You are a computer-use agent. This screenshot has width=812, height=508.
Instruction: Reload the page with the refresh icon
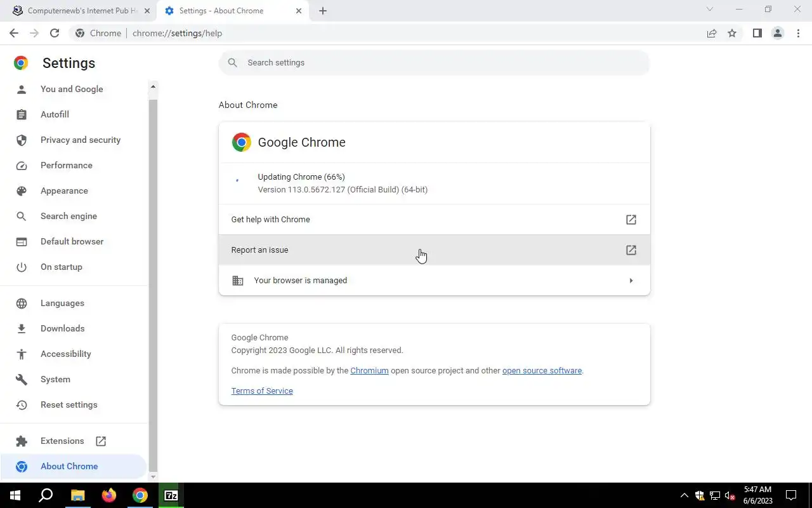55,33
